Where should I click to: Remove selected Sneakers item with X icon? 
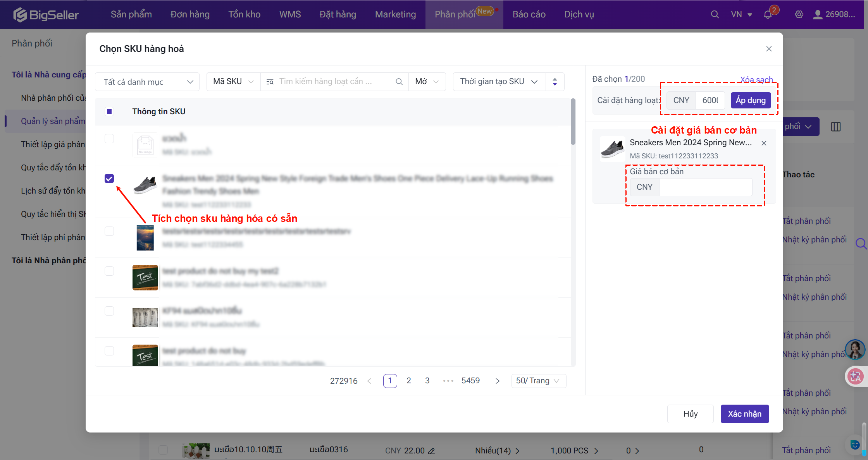764,143
